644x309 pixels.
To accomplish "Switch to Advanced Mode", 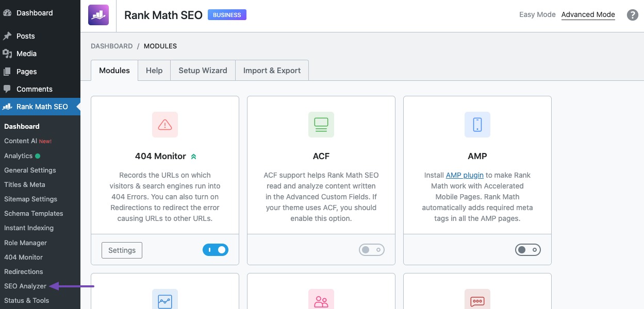I will (x=588, y=14).
